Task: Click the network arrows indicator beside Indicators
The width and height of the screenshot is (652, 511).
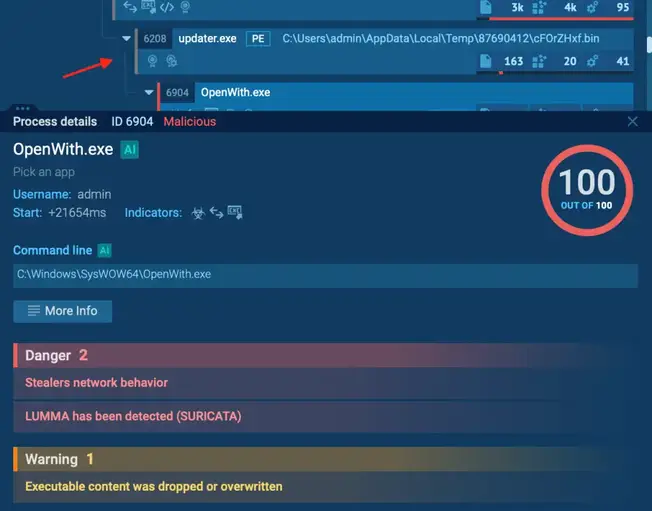Action: (216, 212)
